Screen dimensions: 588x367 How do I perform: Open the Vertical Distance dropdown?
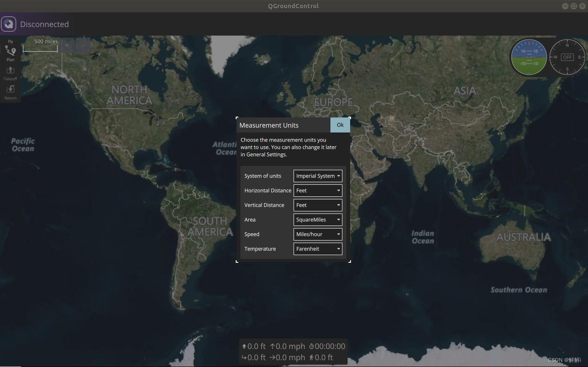[x=318, y=205]
